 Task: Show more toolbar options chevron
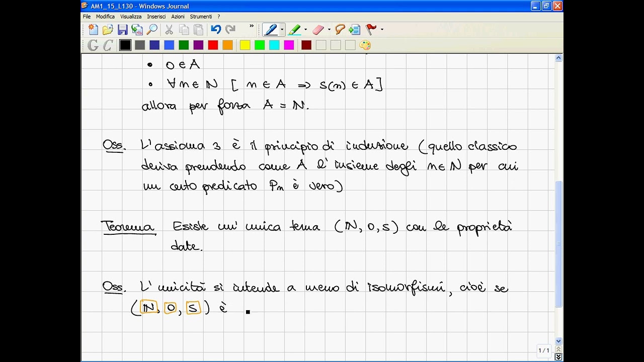pos(252,27)
